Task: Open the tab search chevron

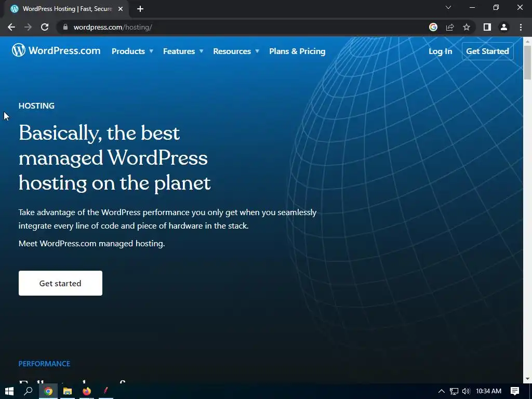Action: click(448, 7)
